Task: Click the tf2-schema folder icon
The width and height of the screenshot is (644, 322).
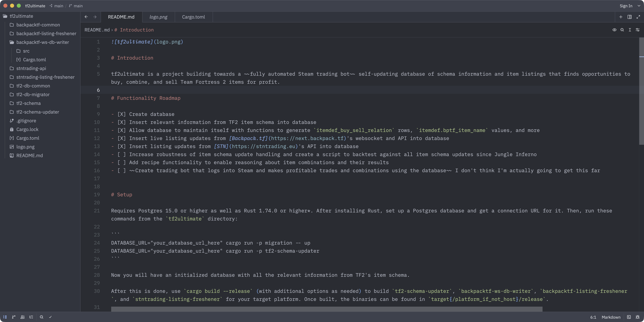Action: pos(12,103)
